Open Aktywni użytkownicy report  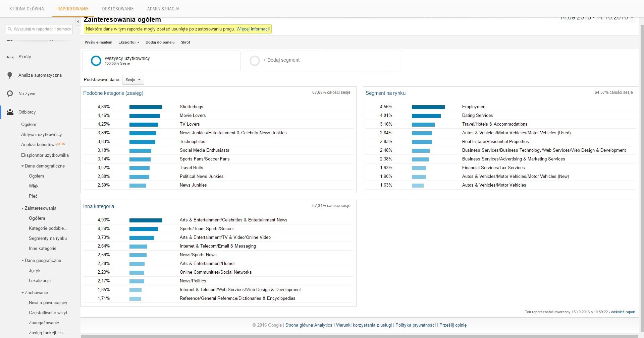click(42, 135)
